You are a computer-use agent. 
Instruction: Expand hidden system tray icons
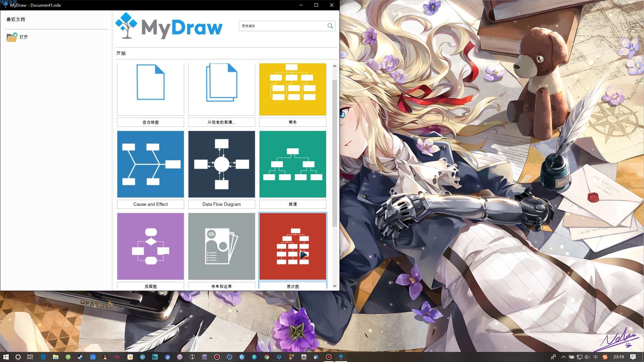tap(563, 357)
